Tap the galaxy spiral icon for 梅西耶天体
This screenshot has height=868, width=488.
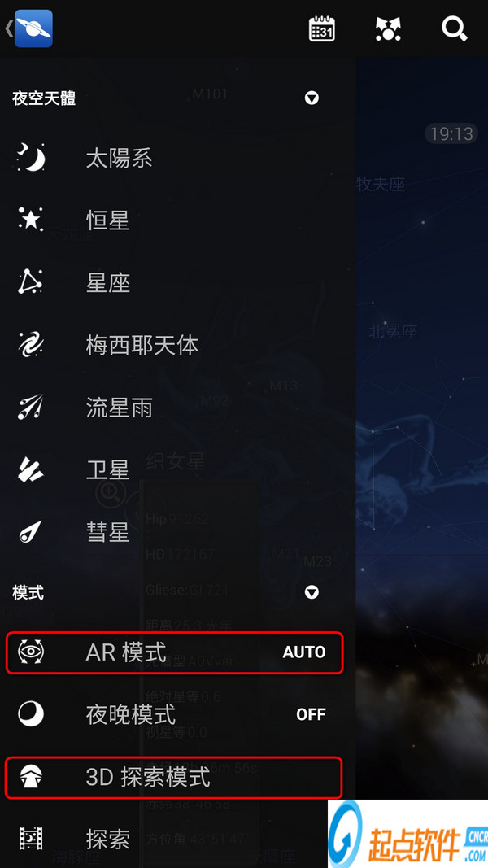coord(30,344)
